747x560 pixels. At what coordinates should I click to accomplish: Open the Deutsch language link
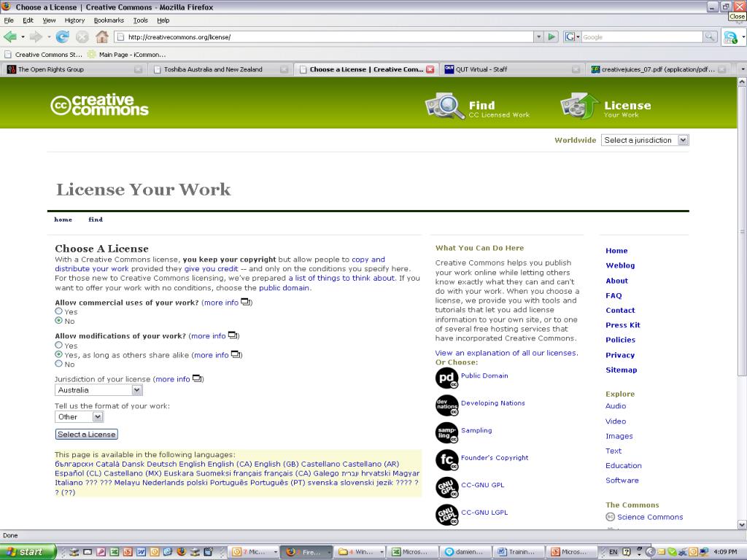pos(163,464)
